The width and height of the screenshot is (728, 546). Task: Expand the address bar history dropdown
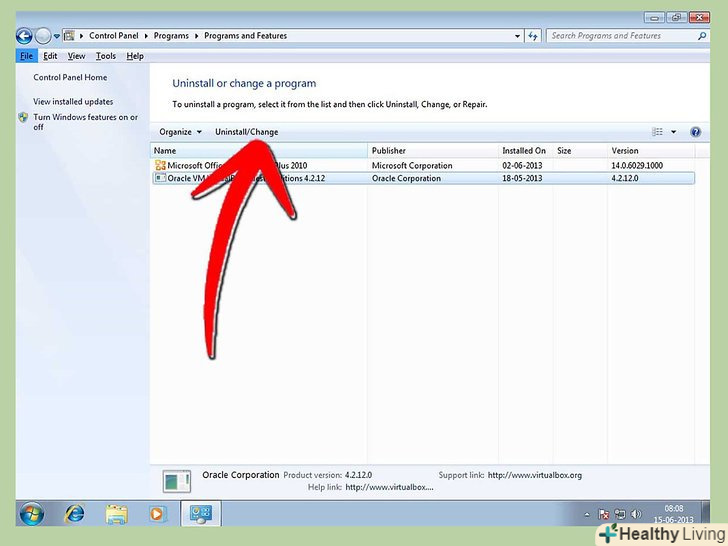coord(517,36)
